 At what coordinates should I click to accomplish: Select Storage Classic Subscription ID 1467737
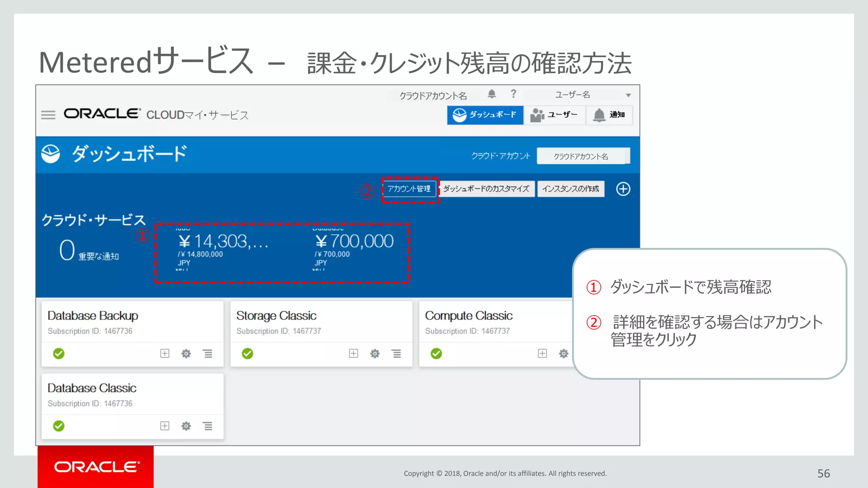(278, 331)
